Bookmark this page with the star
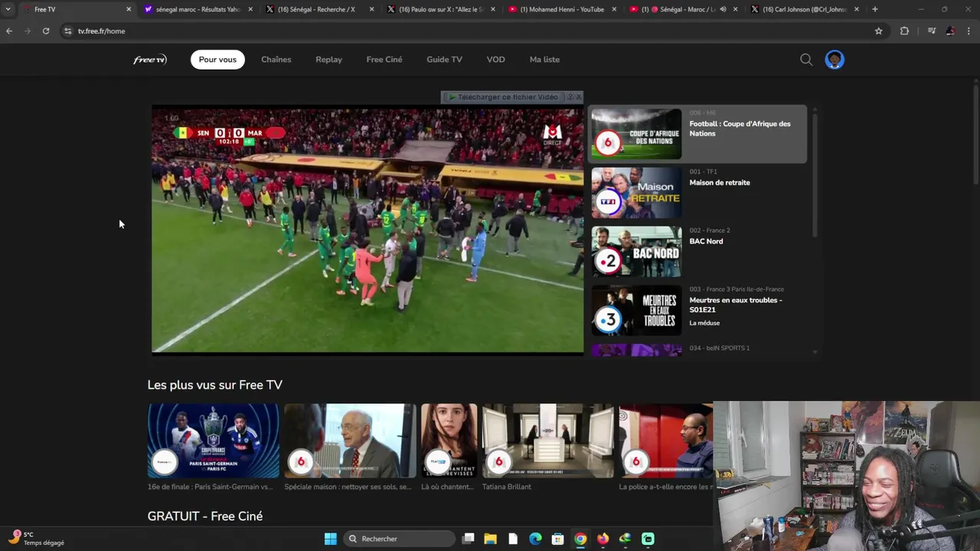The image size is (980, 551). pyautogui.click(x=878, y=31)
